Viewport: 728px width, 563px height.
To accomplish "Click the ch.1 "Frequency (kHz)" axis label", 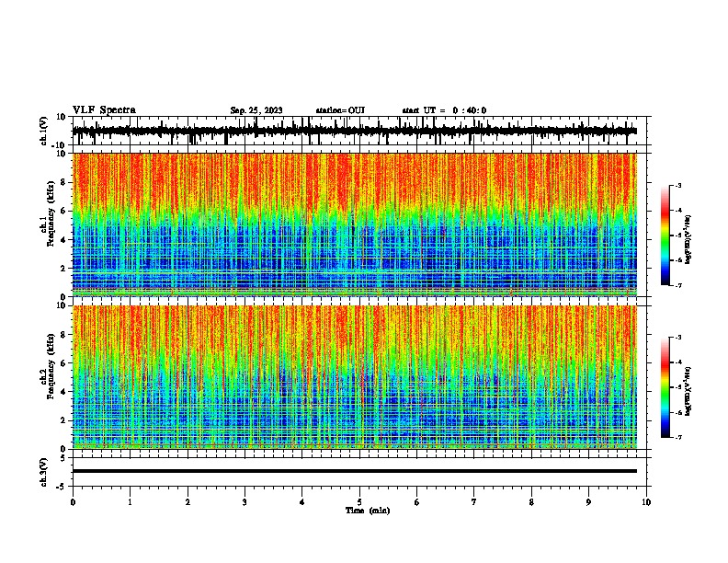I will [51, 213].
